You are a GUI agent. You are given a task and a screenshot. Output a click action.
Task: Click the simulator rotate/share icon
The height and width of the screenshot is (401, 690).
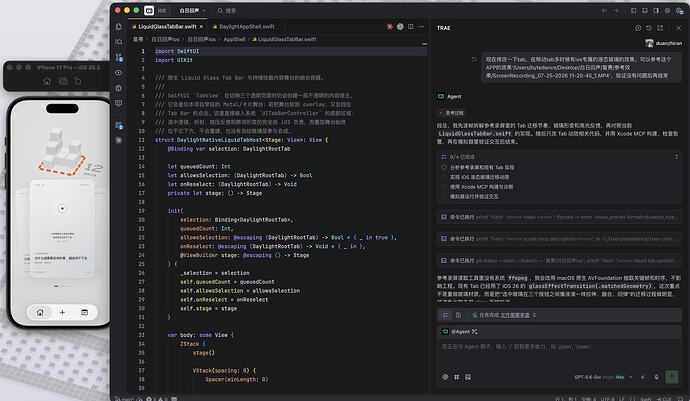click(78, 81)
